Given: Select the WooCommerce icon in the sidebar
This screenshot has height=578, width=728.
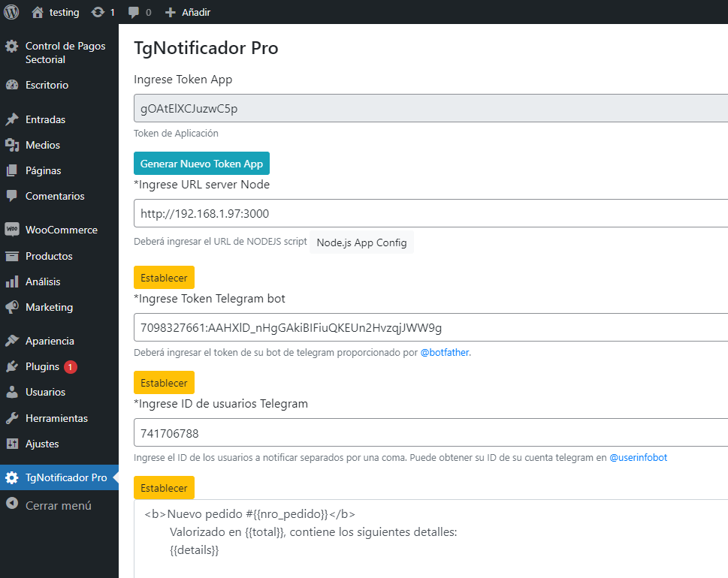Looking at the screenshot, I should click(x=11, y=229).
